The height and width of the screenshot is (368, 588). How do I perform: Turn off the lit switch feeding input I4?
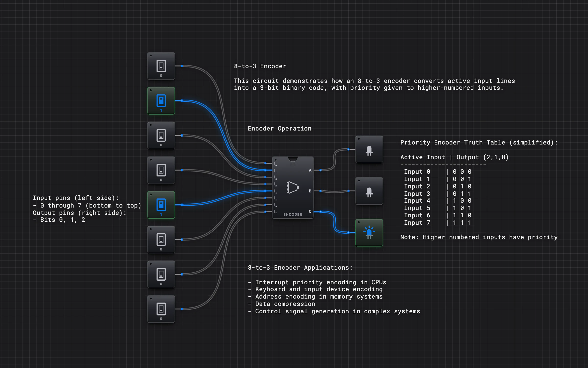(x=161, y=205)
